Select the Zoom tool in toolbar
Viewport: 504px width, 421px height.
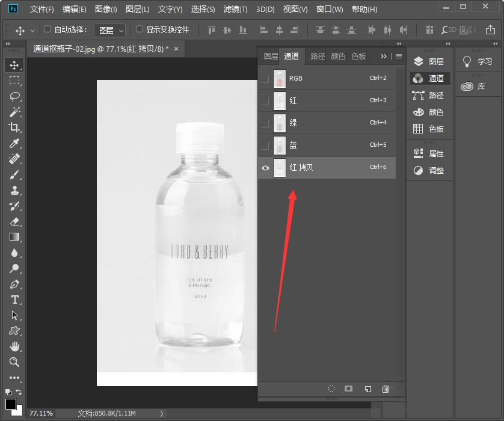point(14,362)
